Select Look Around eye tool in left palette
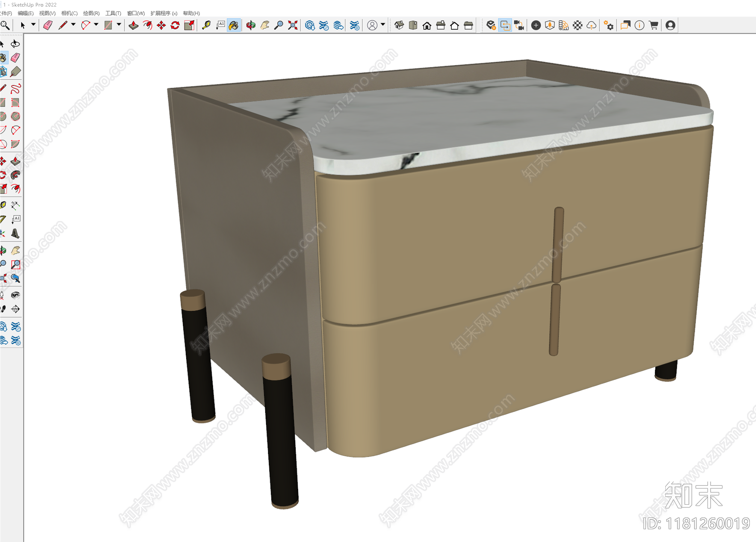 pos(16,295)
